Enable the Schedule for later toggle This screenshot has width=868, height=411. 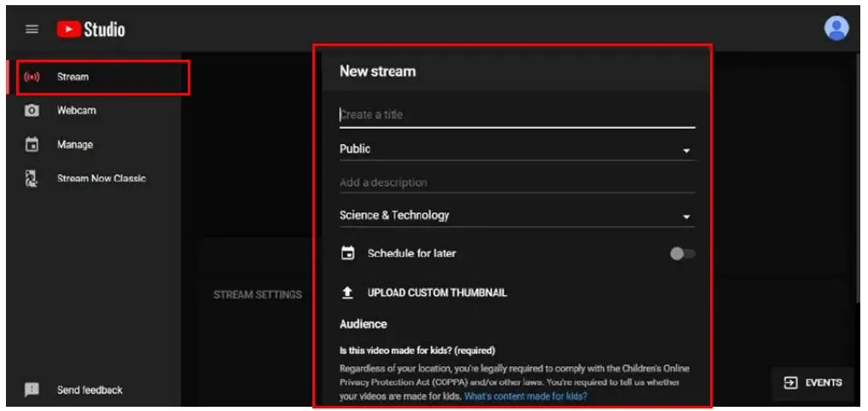click(x=682, y=253)
